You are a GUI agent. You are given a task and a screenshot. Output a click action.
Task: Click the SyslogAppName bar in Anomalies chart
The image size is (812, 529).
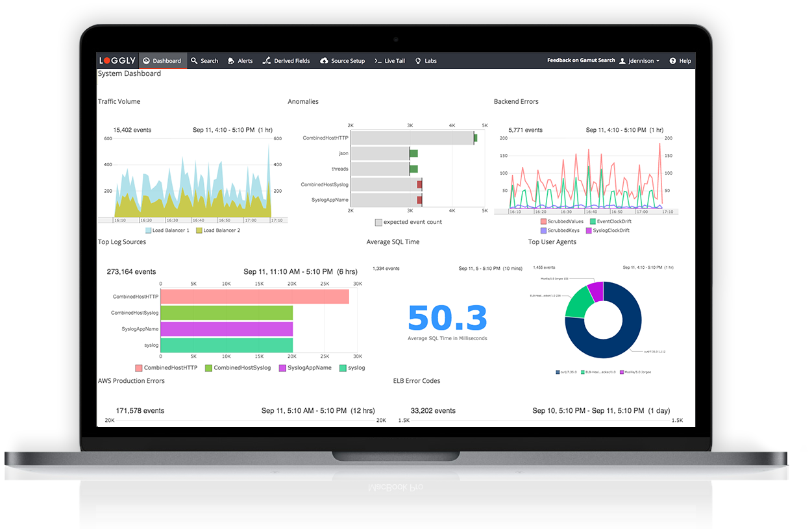coord(386,200)
